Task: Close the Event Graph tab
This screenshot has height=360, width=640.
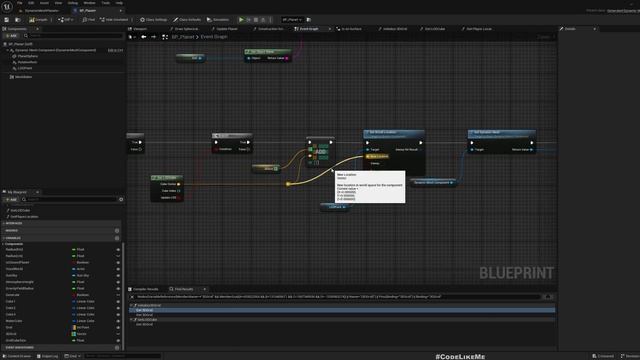Action: pyautogui.click(x=330, y=29)
